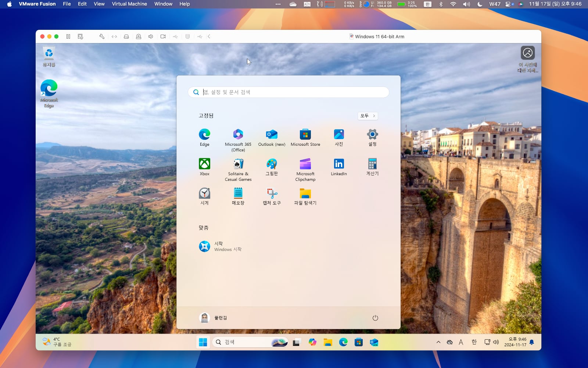This screenshot has width=588, height=368.
Task: Open the Virtual Machine menu
Action: tap(129, 4)
